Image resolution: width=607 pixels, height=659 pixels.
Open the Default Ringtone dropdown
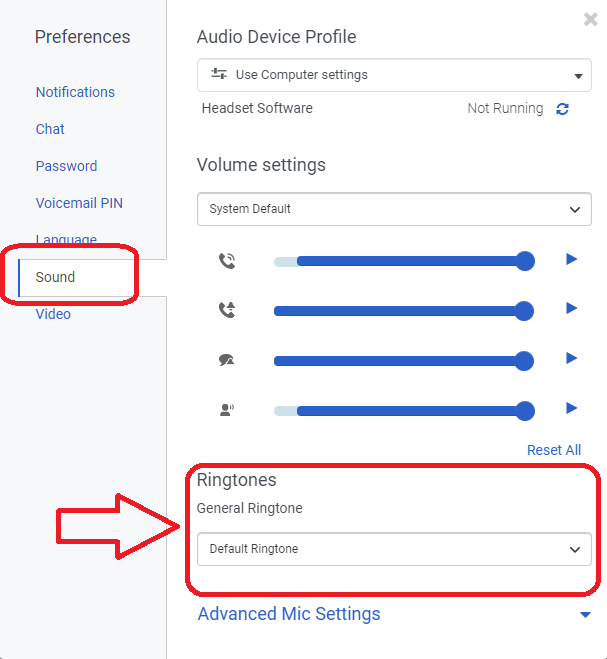point(394,549)
